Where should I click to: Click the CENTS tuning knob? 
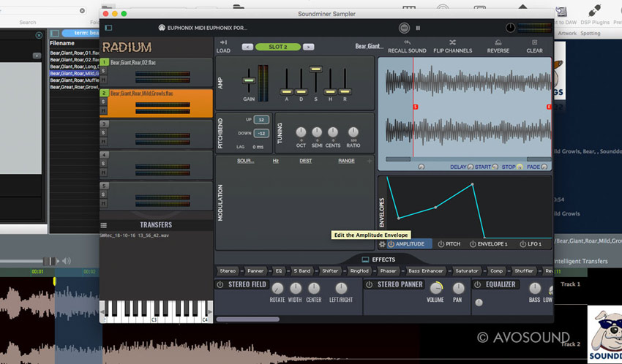tap(333, 132)
